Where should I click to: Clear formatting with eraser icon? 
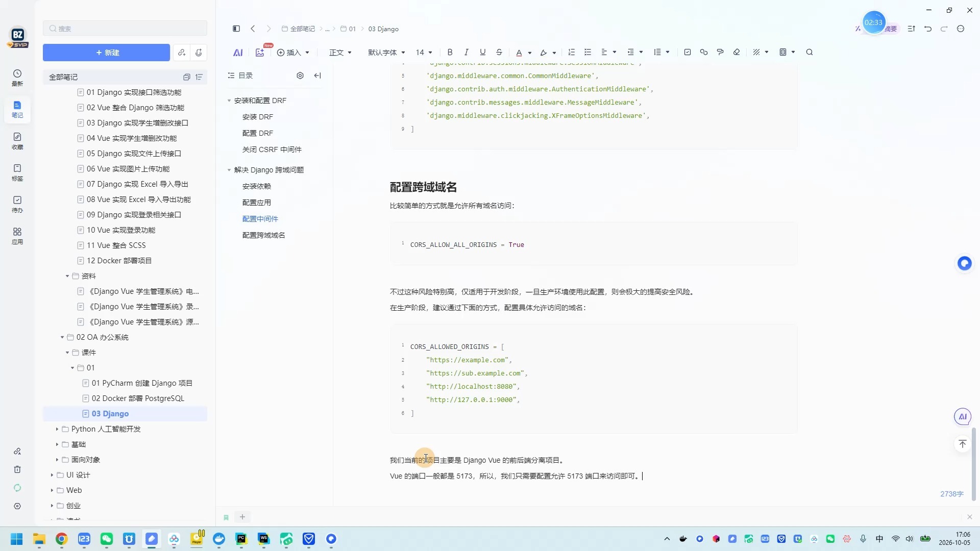(737, 52)
